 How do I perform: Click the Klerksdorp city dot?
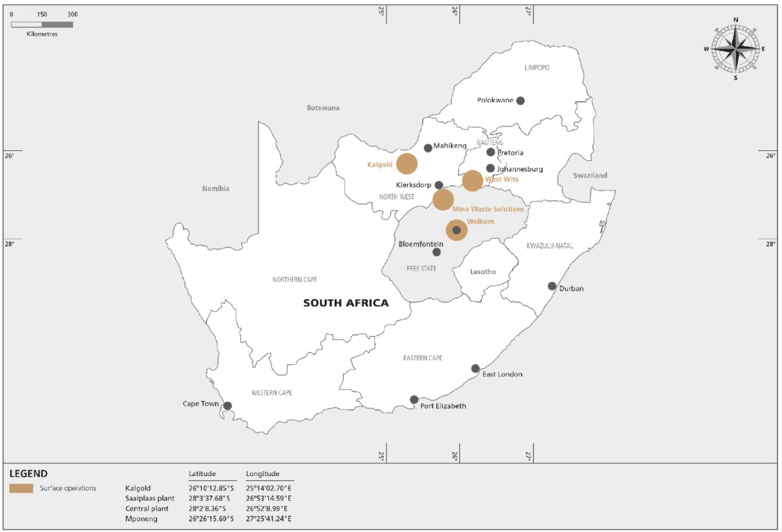tap(439, 185)
